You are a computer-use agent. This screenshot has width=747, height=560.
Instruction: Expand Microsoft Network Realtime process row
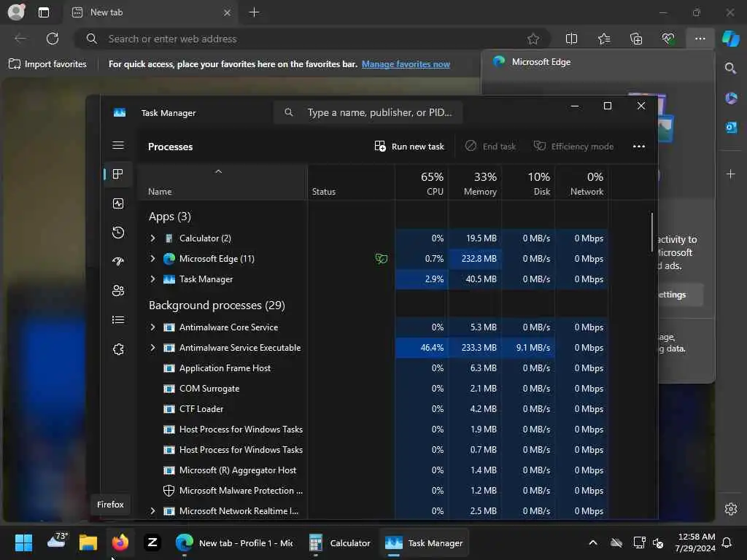152,511
